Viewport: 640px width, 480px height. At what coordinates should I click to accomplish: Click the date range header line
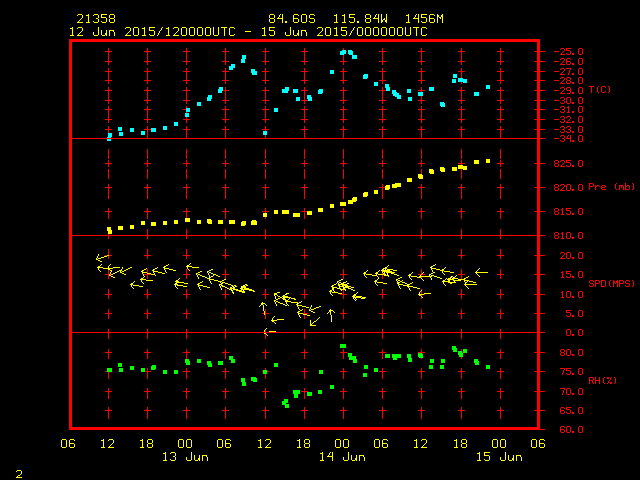pos(248,32)
